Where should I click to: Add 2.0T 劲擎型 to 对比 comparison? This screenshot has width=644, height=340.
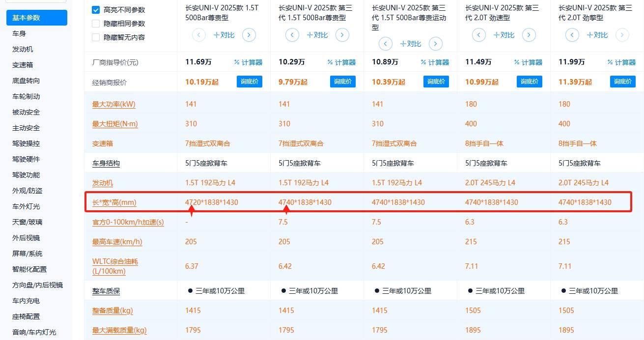click(597, 35)
